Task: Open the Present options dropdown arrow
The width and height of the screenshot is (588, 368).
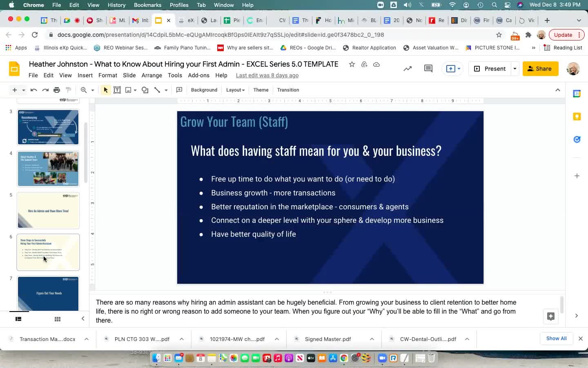Action: [514, 69]
